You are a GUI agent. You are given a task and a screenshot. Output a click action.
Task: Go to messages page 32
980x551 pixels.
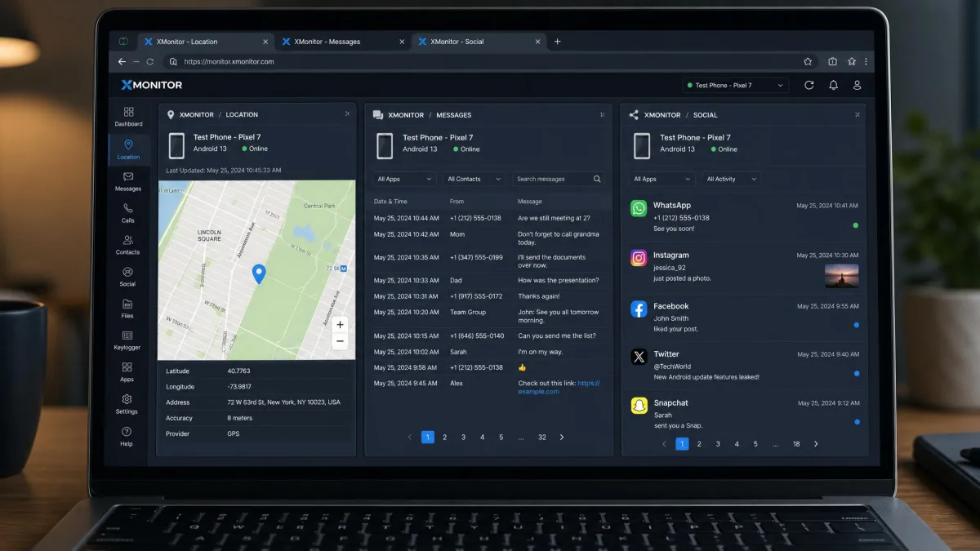click(542, 437)
